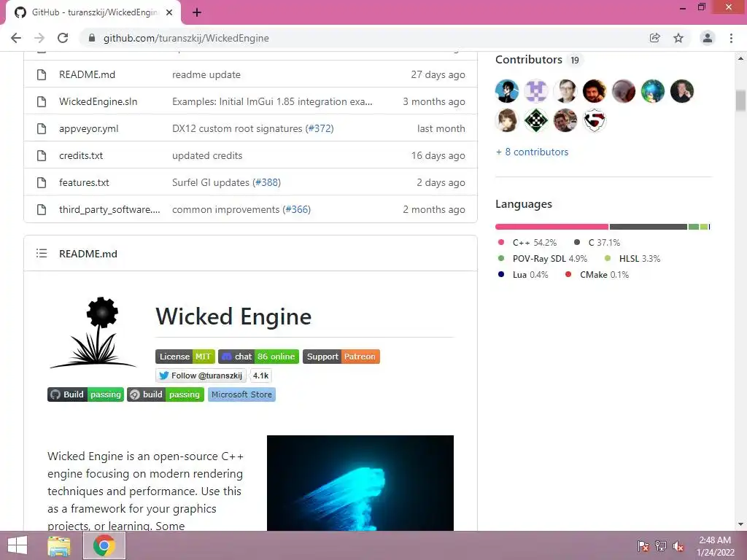Click the green POV-Ray SDL language bar segment
The image size is (747, 560).
click(x=694, y=227)
